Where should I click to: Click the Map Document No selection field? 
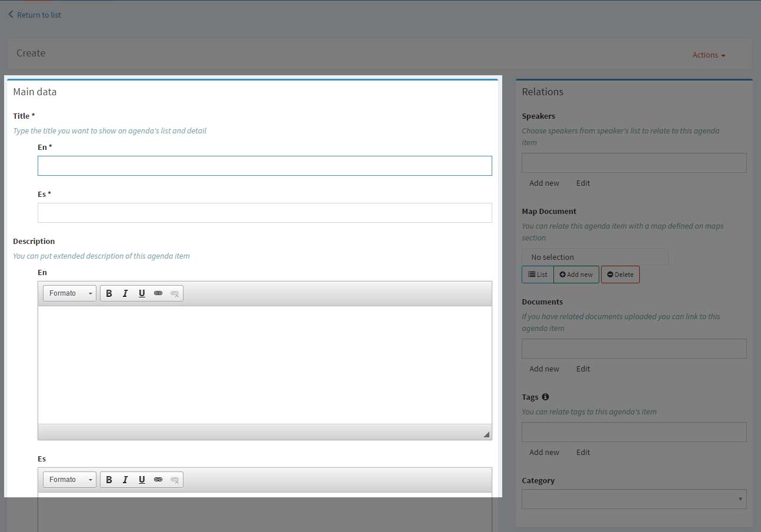(x=595, y=257)
